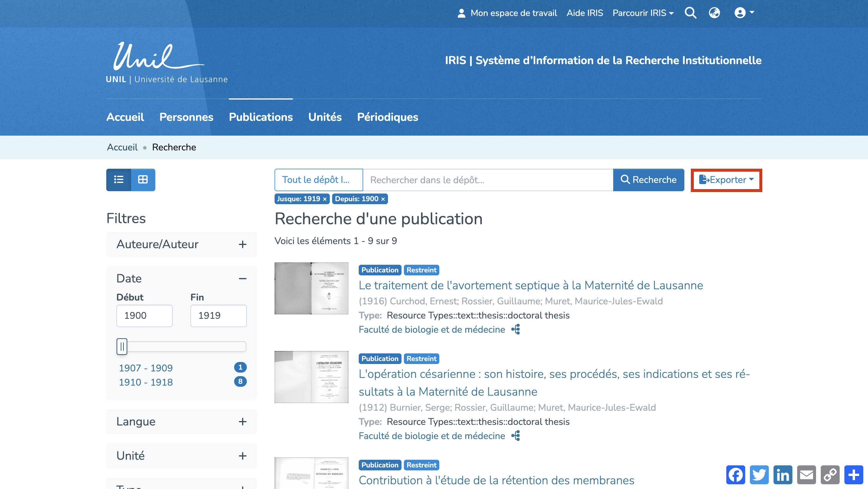Share page on Twitter
Image resolution: width=868 pixels, height=489 pixels.
759,475
